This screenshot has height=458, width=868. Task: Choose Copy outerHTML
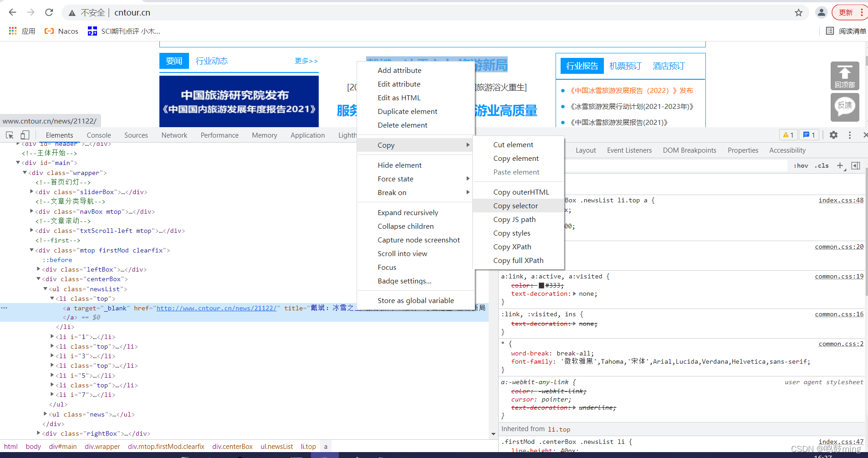[x=519, y=192]
